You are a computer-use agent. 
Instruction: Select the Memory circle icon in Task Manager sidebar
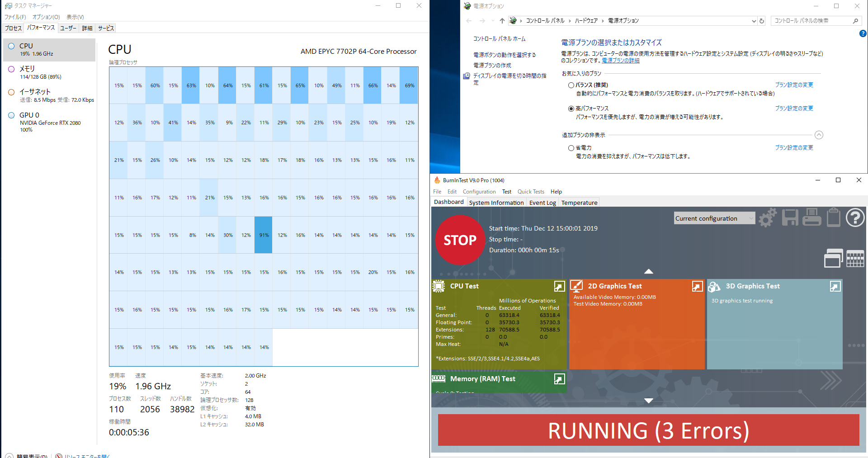[11, 69]
